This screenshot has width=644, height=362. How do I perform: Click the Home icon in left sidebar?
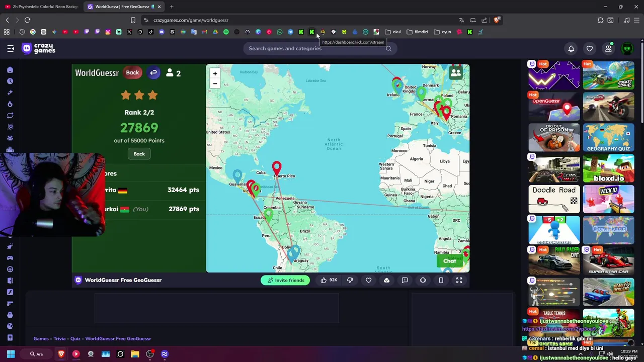point(10,70)
